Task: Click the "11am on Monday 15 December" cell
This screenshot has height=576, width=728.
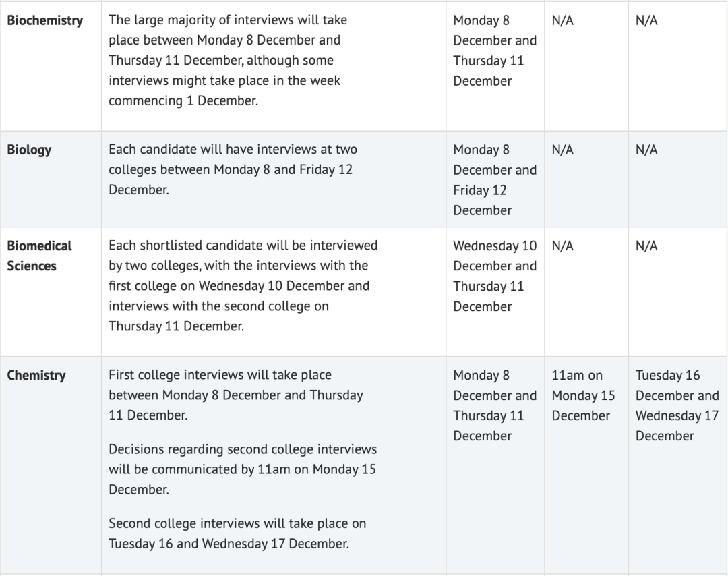Action: (584, 395)
